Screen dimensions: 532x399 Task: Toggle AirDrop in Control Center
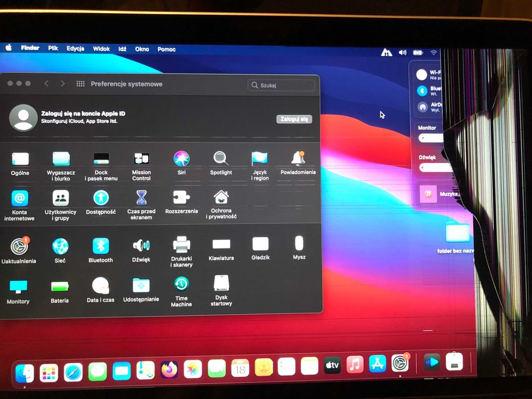(x=423, y=107)
